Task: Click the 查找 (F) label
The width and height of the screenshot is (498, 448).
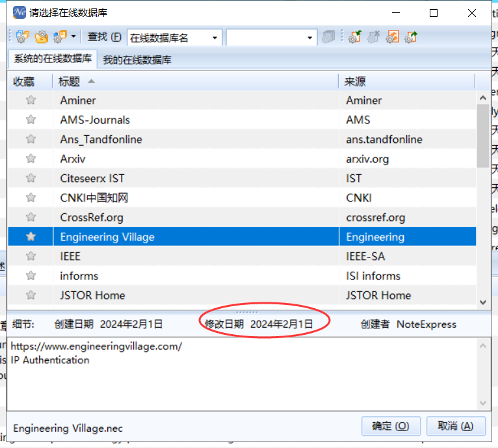Action: coord(104,37)
